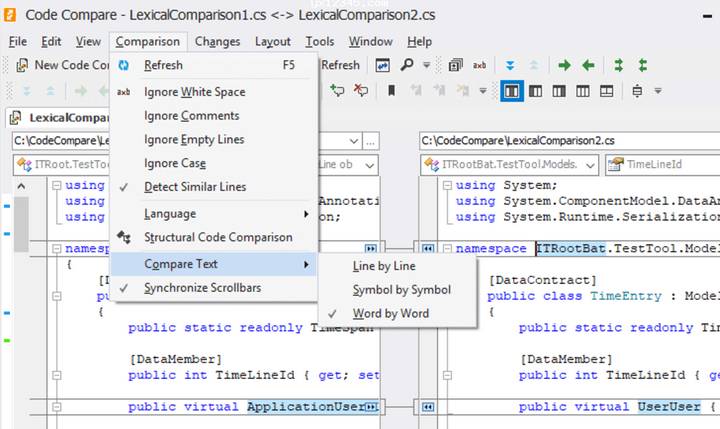Open the File menu
The image size is (720, 429).
click(x=17, y=42)
